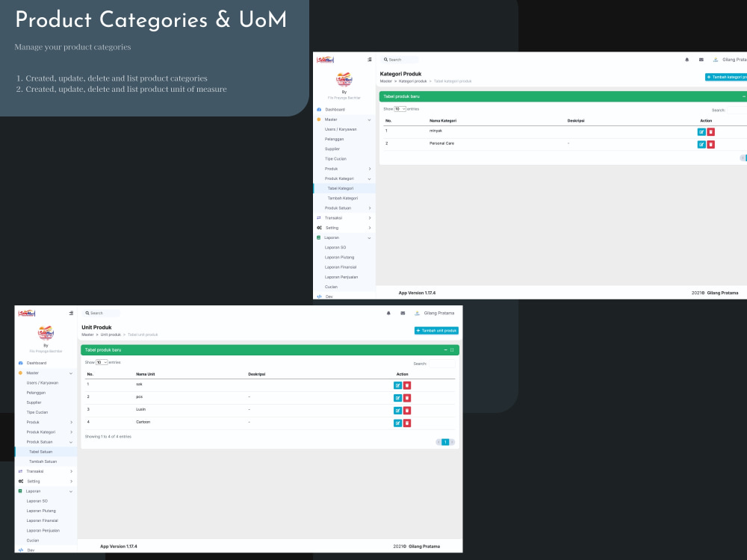Image resolution: width=747 pixels, height=560 pixels.
Task: Expand Produk submenu in Unit Produk sidebar
Action: click(46, 422)
